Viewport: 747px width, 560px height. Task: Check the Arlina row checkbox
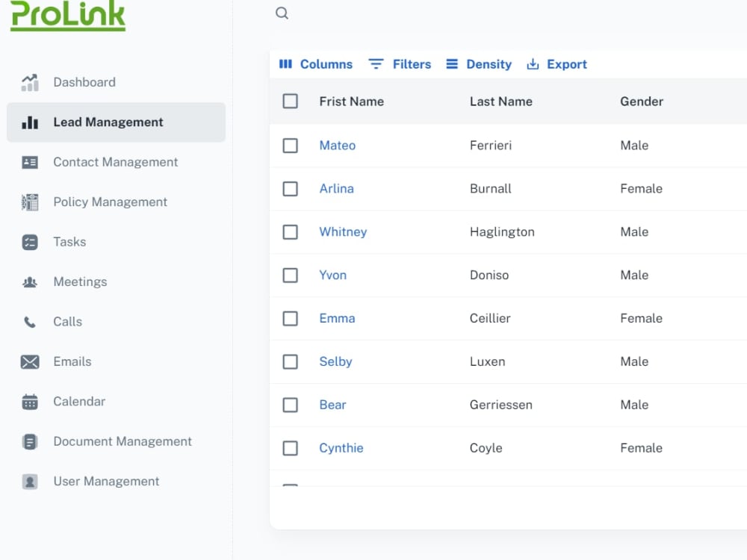click(x=290, y=189)
